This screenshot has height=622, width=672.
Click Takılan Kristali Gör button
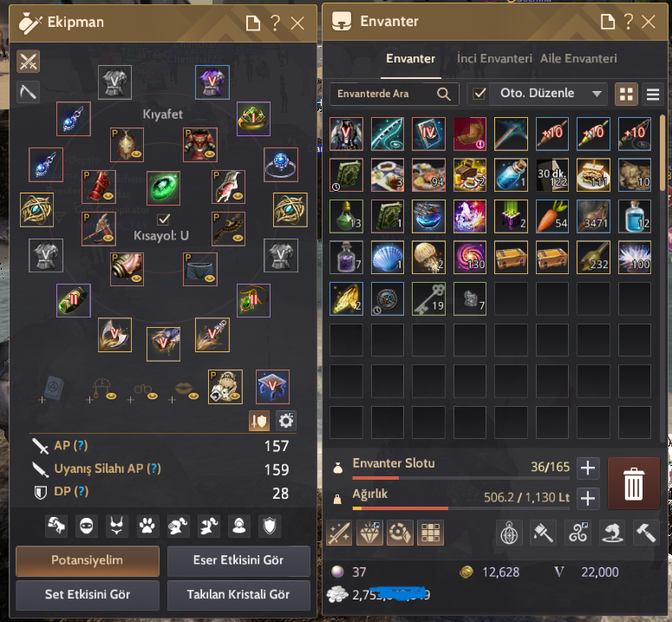pyautogui.click(x=238, y=594)
